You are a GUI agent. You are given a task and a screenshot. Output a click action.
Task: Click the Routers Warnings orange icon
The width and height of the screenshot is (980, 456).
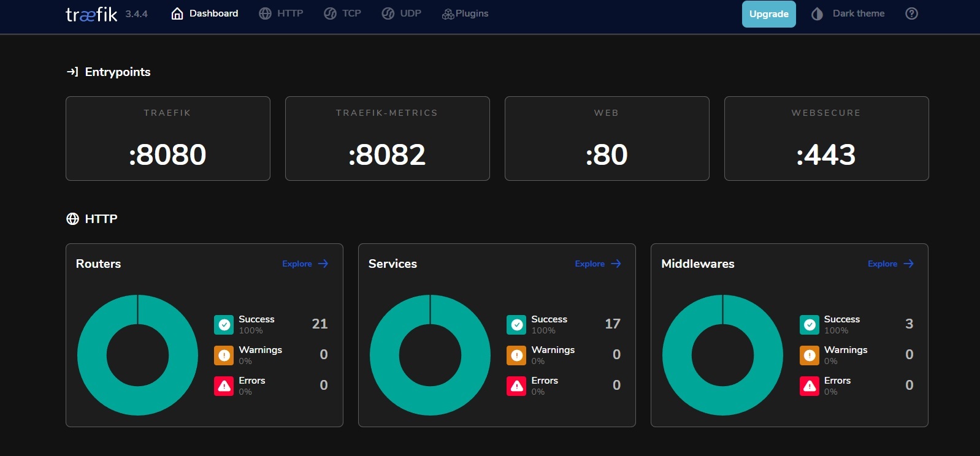point(224,355)
